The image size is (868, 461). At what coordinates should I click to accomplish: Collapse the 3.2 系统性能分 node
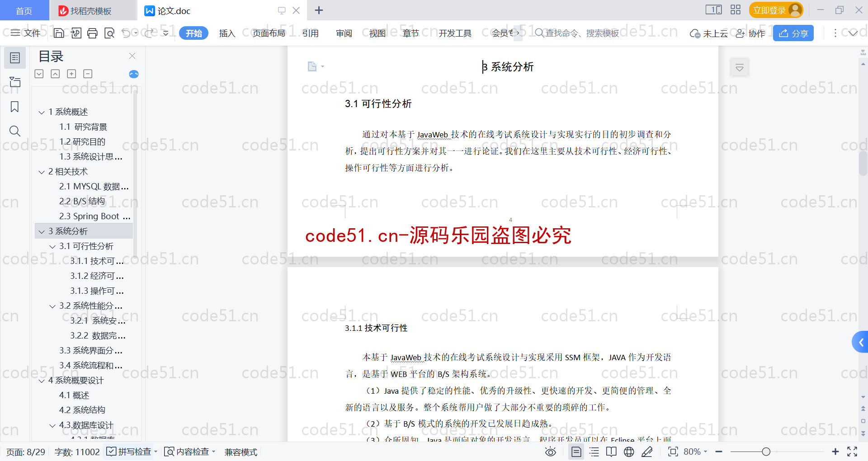pyautogui.click(x=52, y=306)
